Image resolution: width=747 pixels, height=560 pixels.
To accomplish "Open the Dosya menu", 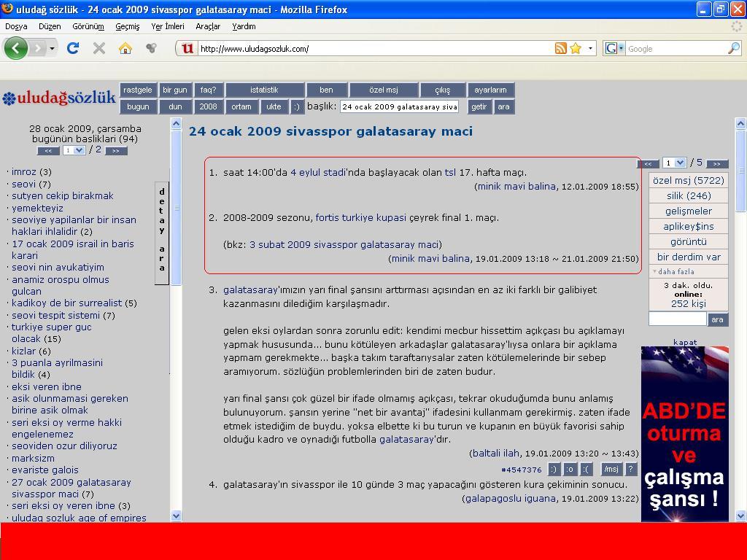I will (x=16, y=27).
